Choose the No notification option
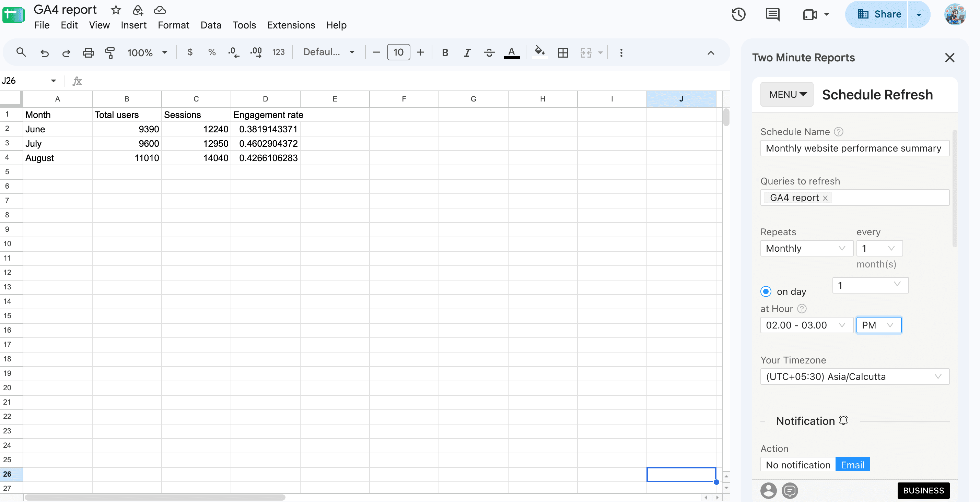The height and width of the screenshot is (502, 980). pyautogui.click(x=798, y=465)
